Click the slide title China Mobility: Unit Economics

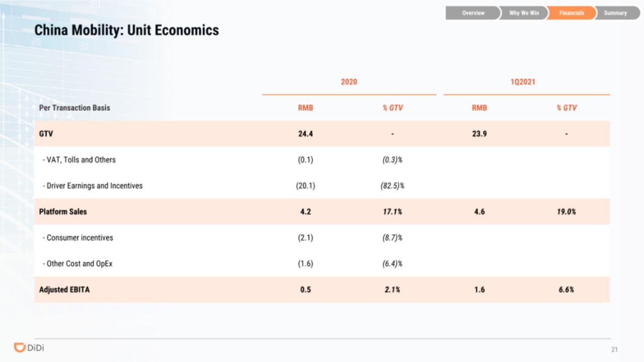point(127,30)
